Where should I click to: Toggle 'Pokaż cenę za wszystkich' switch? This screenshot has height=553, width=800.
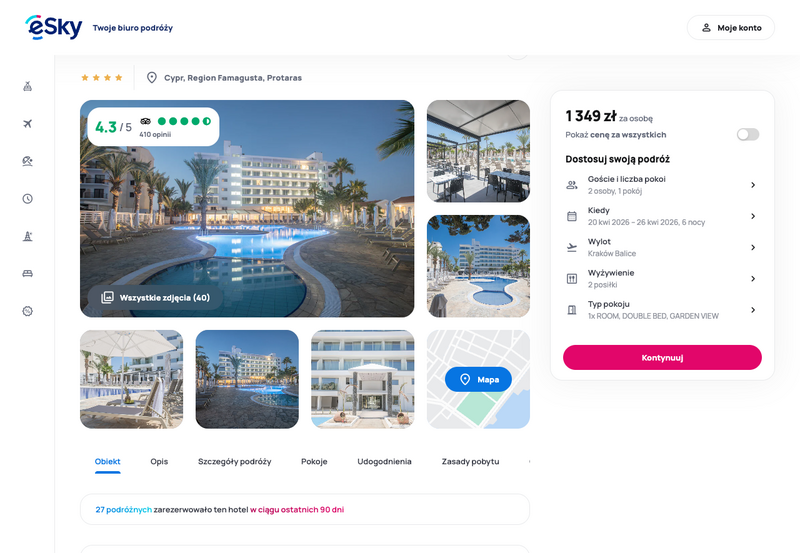(x=747, y=134)
